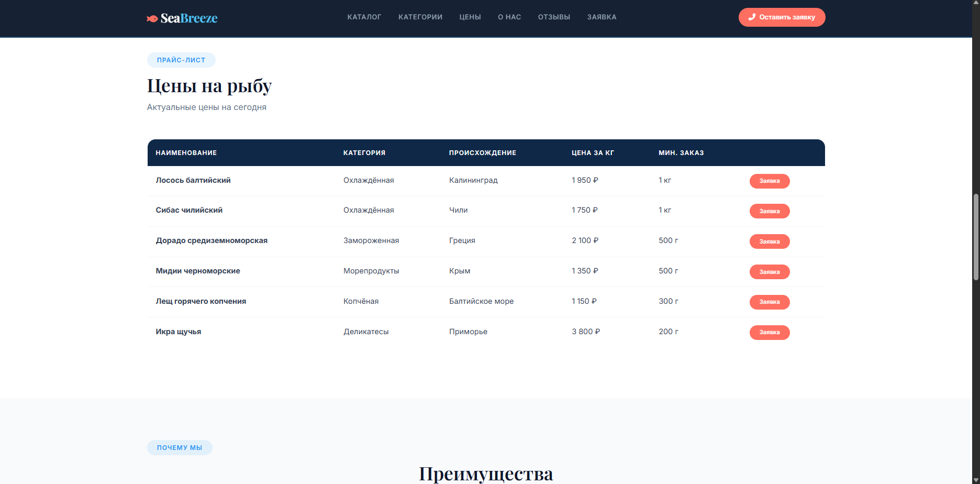Screen dimensions: 980x484
Task: Click the 300 г minimum order cell
Action: click(669, 301)
